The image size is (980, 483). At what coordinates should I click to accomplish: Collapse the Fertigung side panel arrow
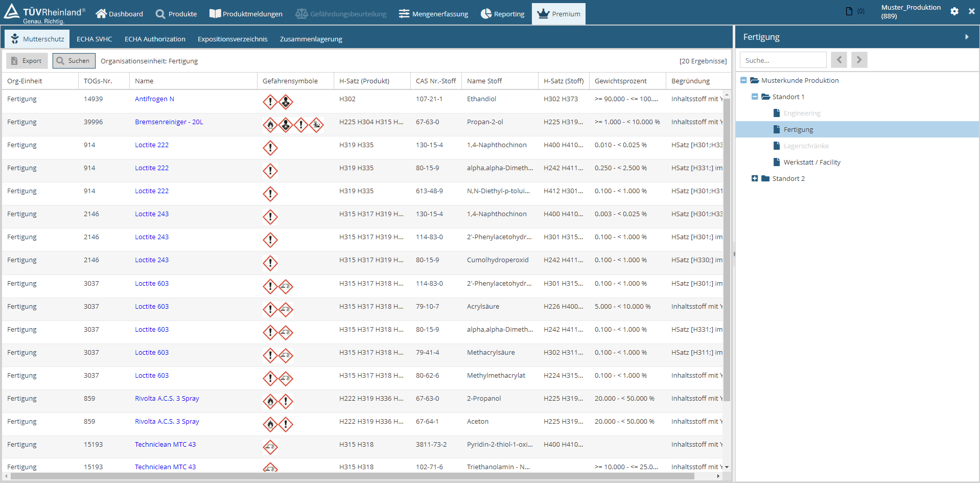(967, 37)
